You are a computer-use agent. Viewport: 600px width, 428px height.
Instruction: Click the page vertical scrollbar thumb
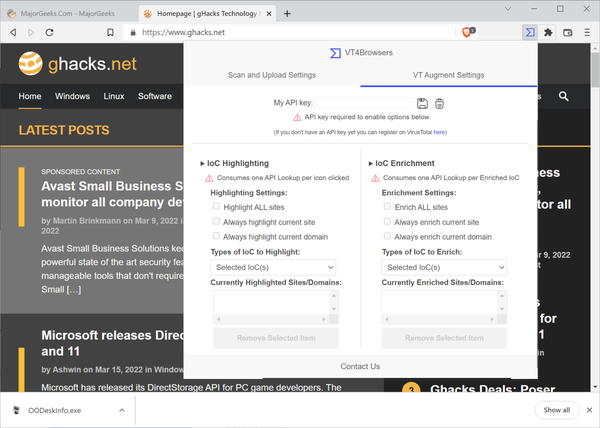595,70
